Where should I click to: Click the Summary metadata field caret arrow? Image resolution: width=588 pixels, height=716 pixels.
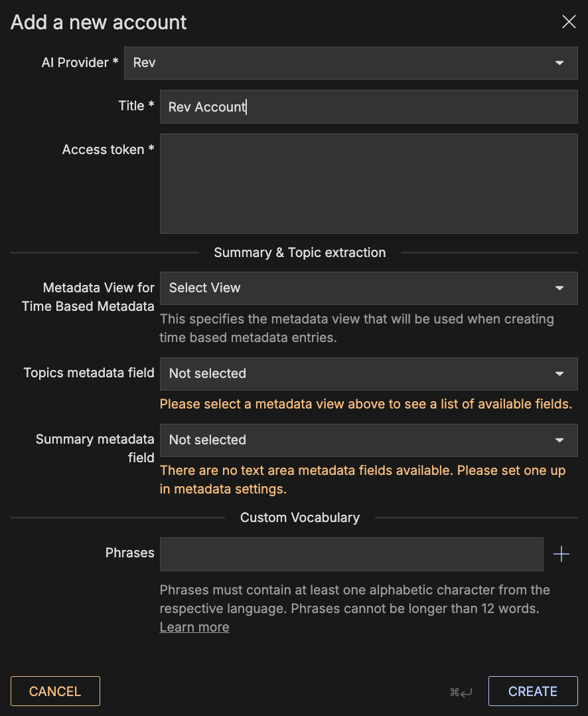(x=559, y=440)
